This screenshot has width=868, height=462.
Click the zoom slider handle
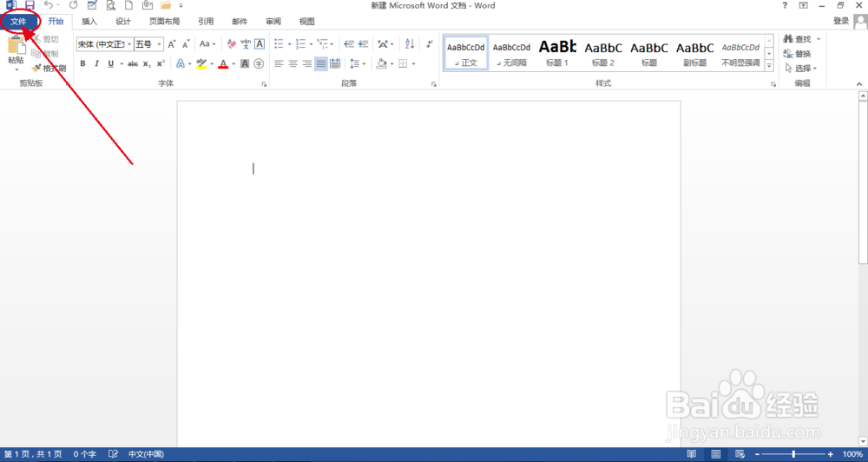[793, 454]
